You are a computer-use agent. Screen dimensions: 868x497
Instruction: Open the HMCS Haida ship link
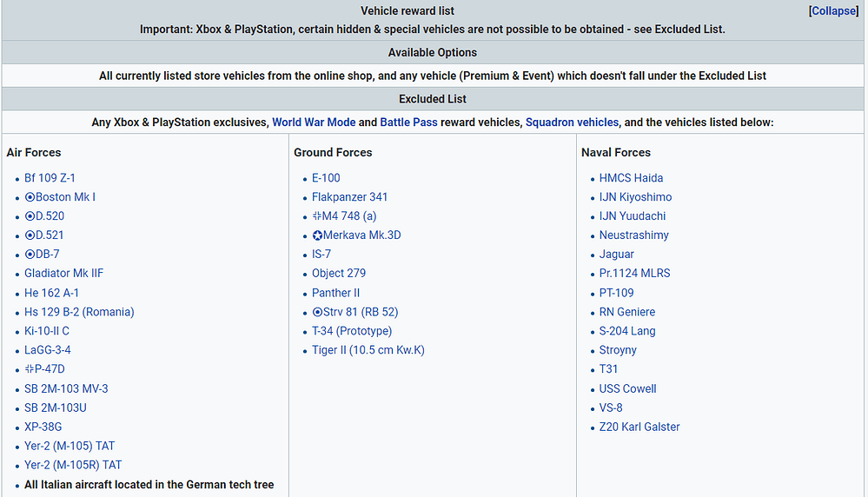pyautogui.click(x=631, y=178)
